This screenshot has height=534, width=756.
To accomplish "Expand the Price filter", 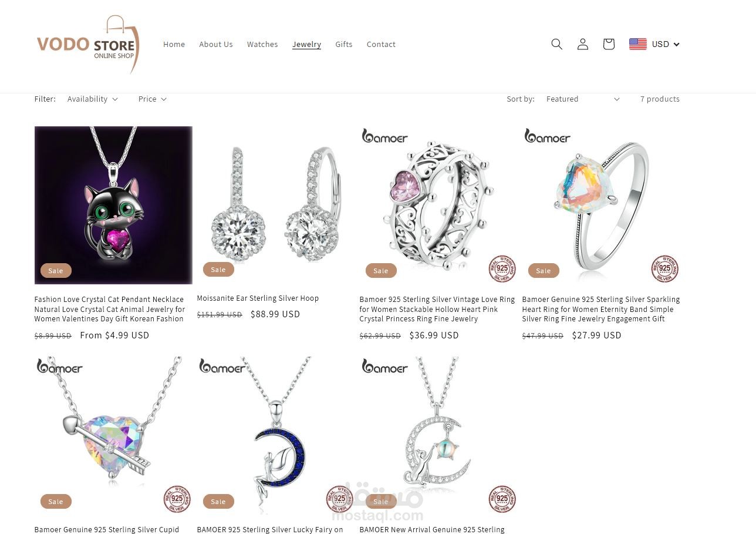I will point(152,99).
